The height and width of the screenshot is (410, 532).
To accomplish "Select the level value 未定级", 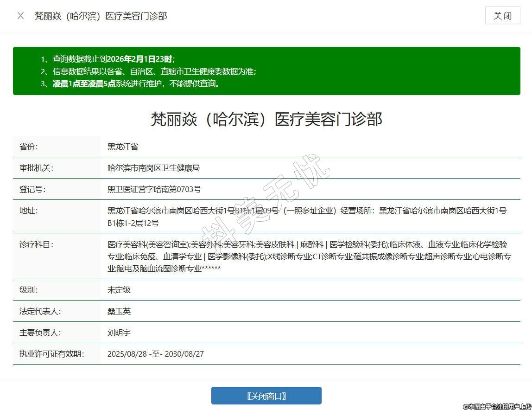I will click(119, 290).
